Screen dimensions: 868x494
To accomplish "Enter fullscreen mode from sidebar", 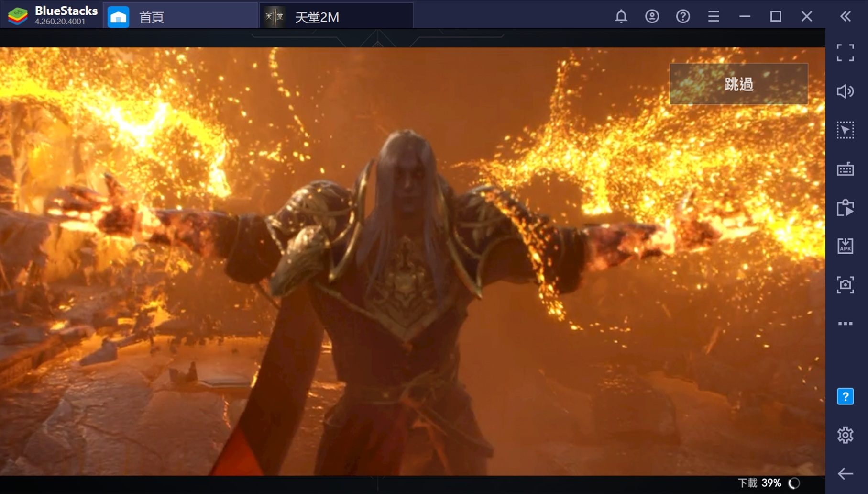I will (846, 53).
